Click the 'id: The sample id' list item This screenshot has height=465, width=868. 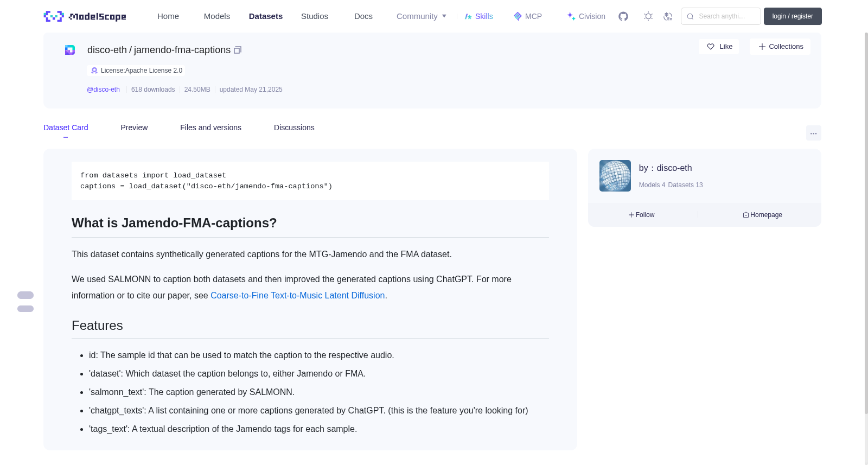[241, 355]
